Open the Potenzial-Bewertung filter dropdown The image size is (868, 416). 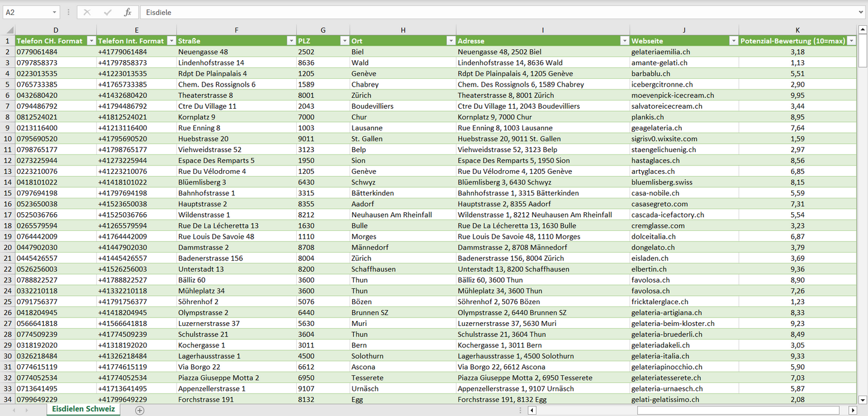(x=851, y=41)
